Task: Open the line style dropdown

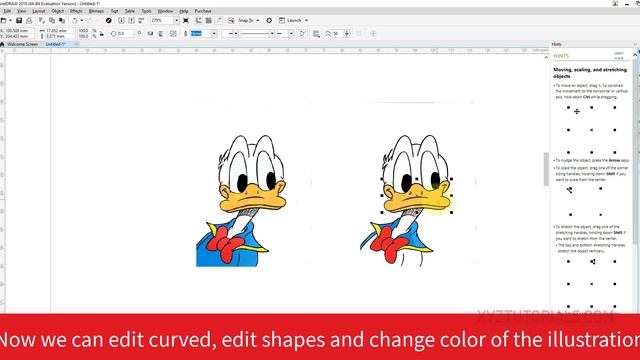Action: tap(272, 33)
